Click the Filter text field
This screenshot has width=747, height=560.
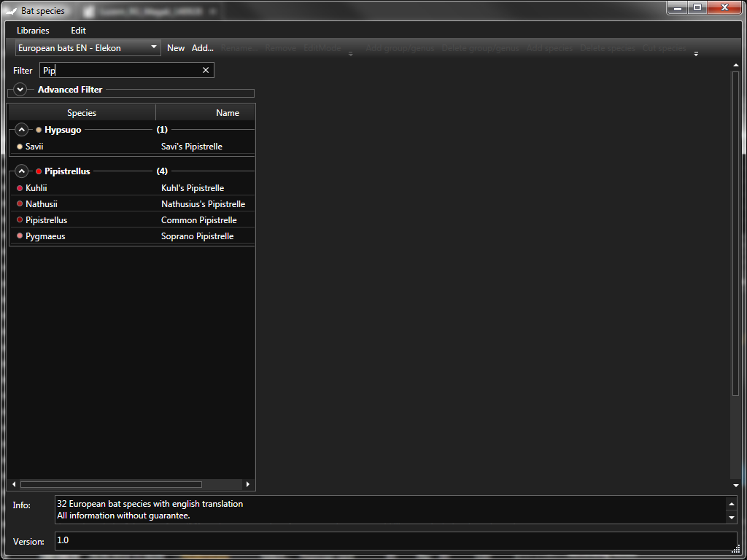[120, 70]
